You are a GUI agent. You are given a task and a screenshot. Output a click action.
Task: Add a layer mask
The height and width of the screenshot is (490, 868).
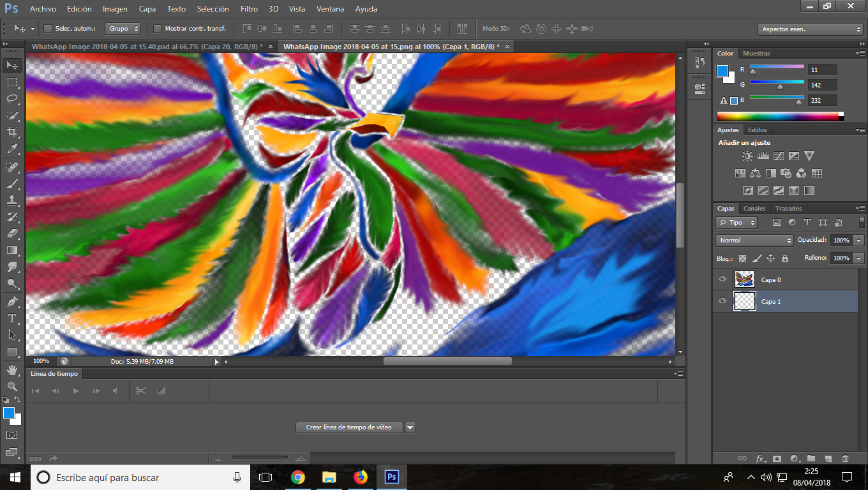(777, 458)
